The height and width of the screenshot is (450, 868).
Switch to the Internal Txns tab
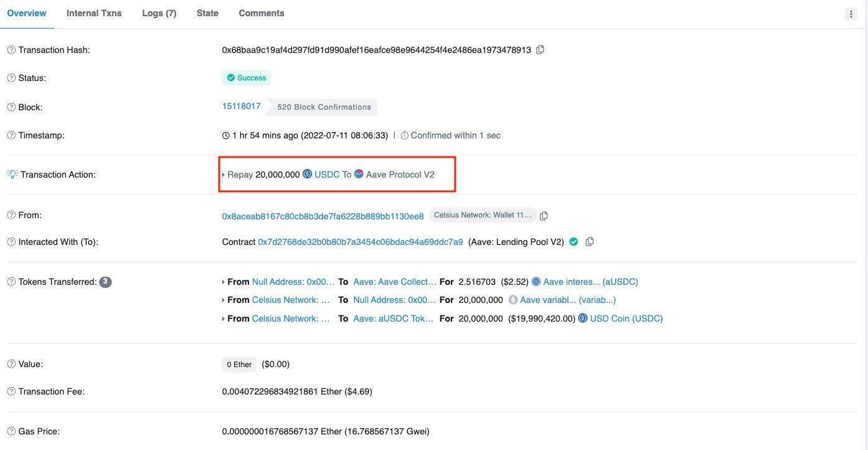point(94,13)
